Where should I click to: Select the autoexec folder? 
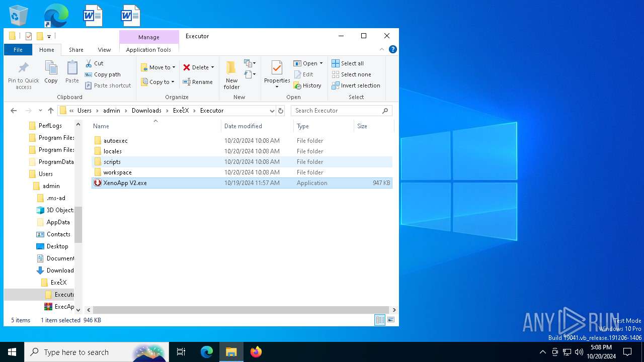(116, 141)
